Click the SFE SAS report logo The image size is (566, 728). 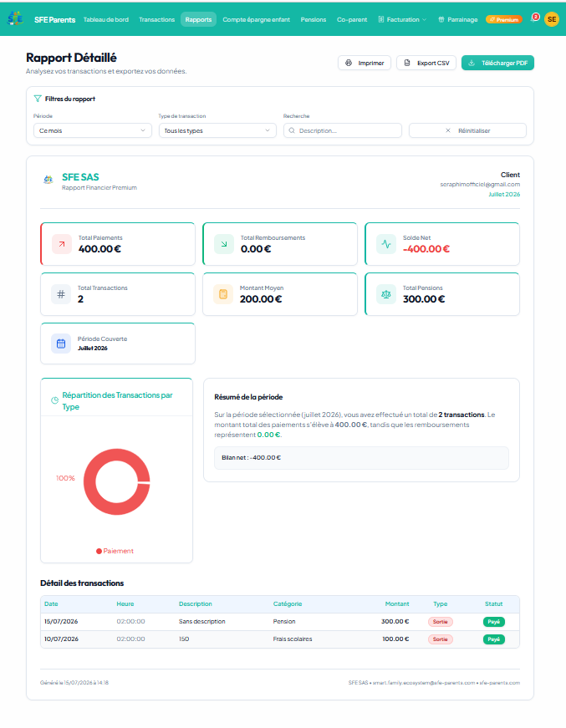[48, 180]
